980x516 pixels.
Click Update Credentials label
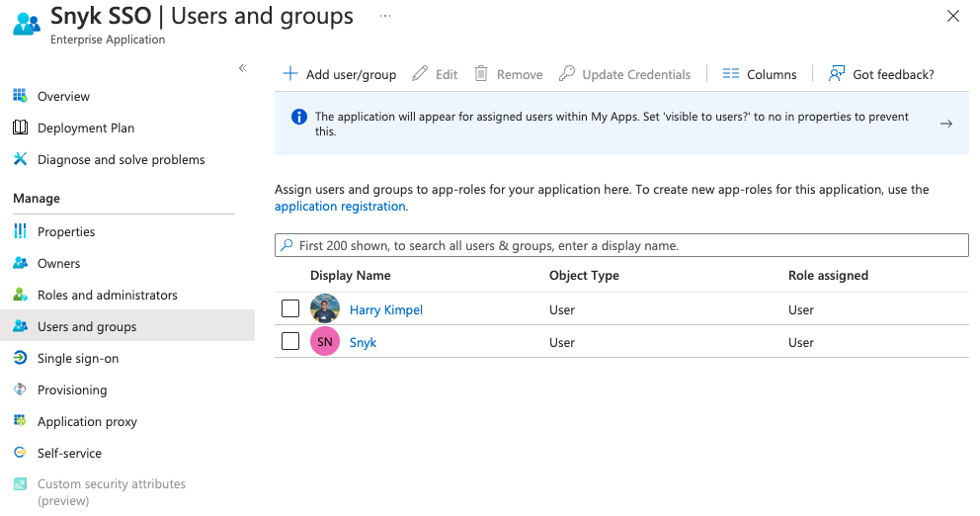(636, 74)
